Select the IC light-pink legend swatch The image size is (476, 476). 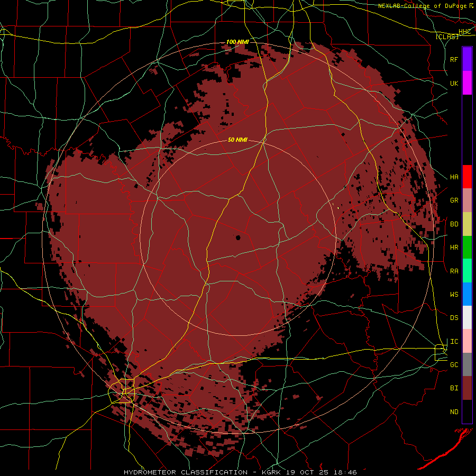[467, 341]
